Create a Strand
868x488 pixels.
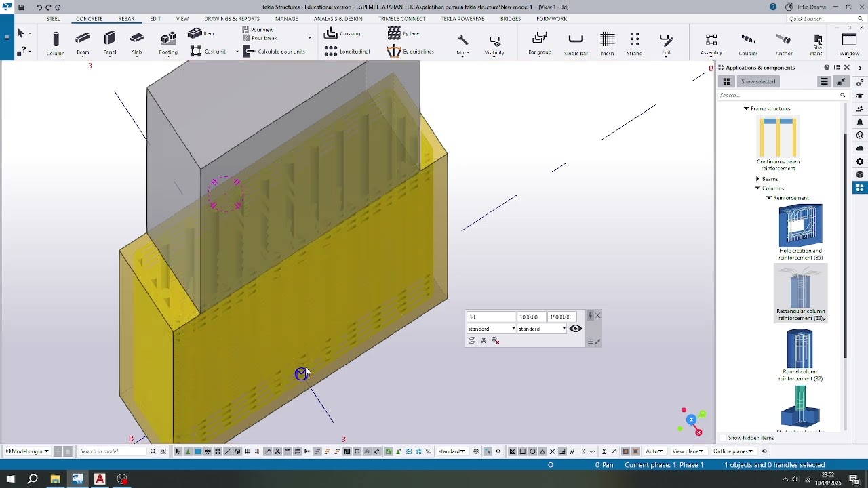(x=635, y=43)
